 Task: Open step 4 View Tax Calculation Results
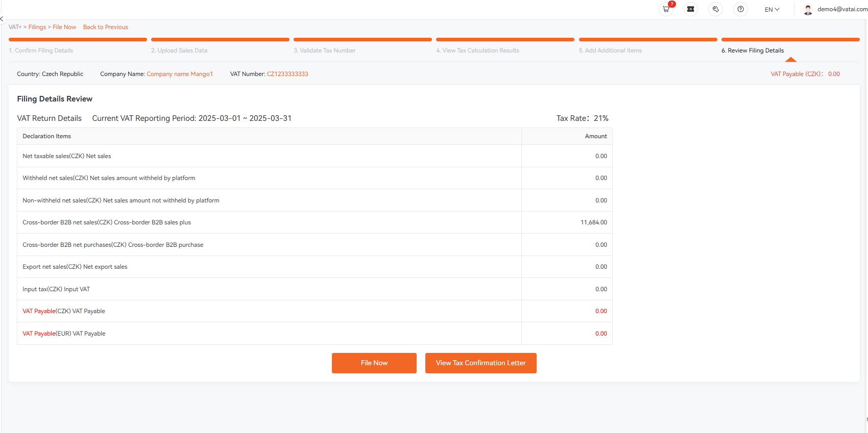[478, 50]
